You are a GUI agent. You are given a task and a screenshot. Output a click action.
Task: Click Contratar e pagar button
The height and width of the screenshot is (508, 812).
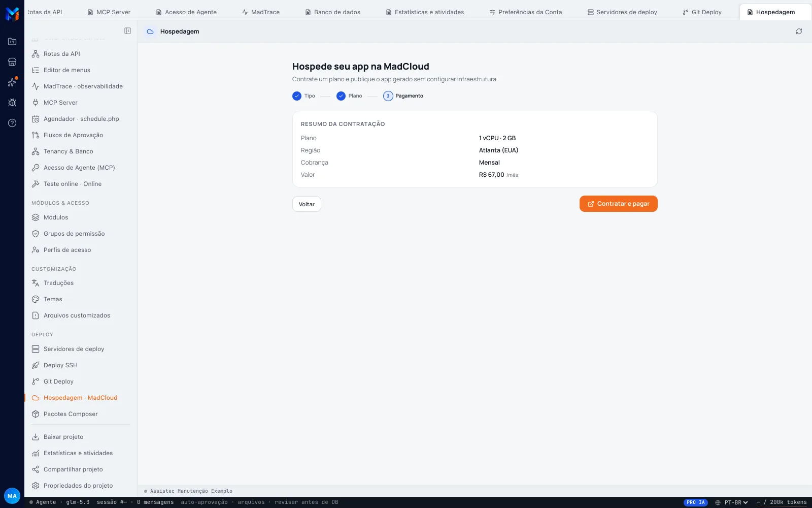(618, 204)
